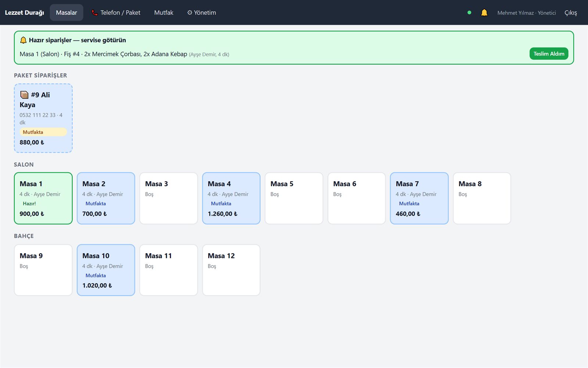The image size is (588, 368).
Task: Click the Masa 1 (Salon) Fiş #4 order line
Action: 125,54
